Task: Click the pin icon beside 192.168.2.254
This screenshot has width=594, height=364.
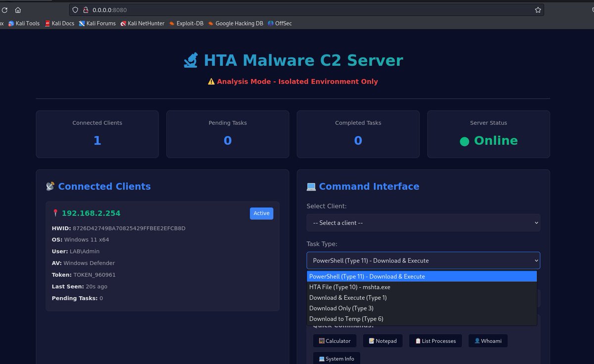Action: click(x=55, y=213)
